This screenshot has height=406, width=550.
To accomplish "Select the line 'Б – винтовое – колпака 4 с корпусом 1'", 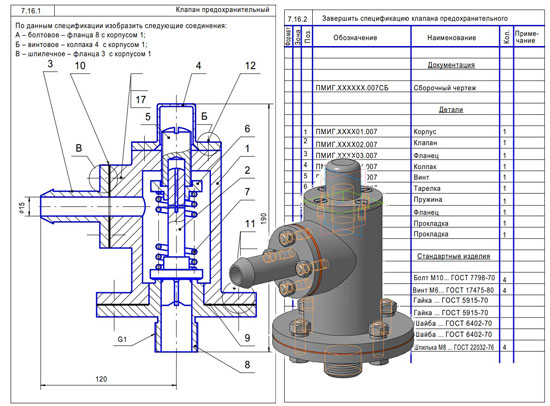I will click(81, 45).
